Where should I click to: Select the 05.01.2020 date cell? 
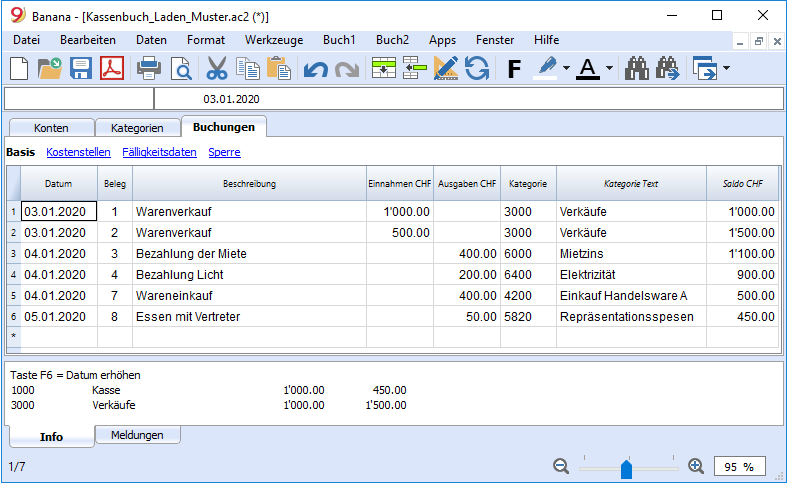pyautogui.click(x=59, y=317)
